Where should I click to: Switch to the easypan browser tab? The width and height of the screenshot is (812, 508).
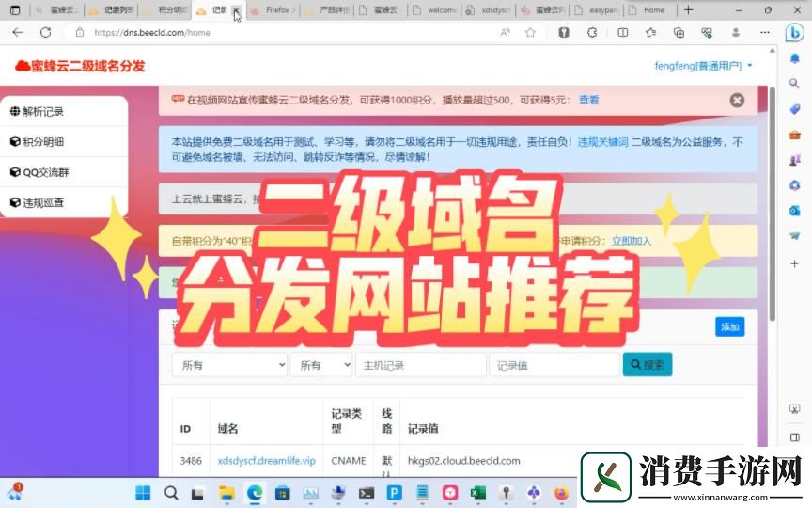coord(596,9)
